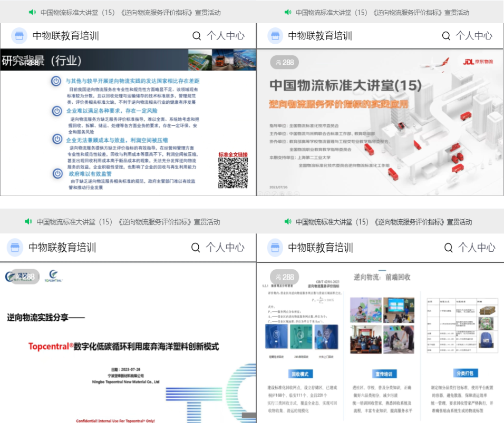Click the search icon in the top-right panel header
The width and height of the screenshot is (504, 423).
(447, 35)
